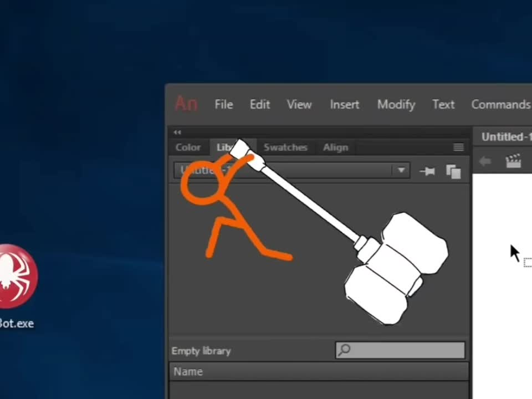Open the library panel options menu
This screenshot has height=399, width=532.
click(458, 147)
